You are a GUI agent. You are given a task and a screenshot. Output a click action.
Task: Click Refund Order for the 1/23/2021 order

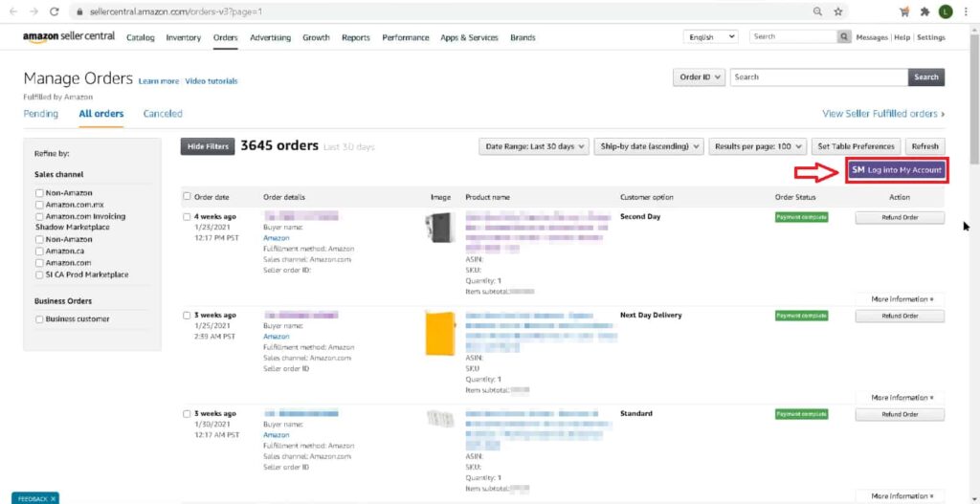[900, 217]
